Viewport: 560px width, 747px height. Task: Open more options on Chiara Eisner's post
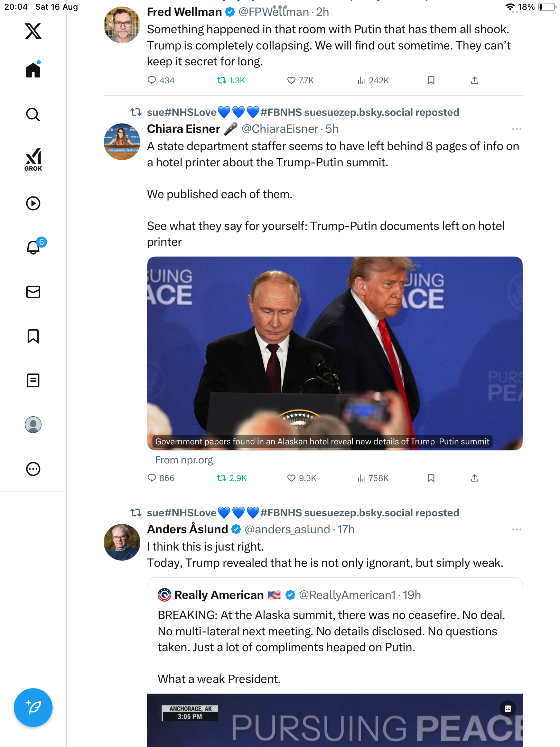516,129
